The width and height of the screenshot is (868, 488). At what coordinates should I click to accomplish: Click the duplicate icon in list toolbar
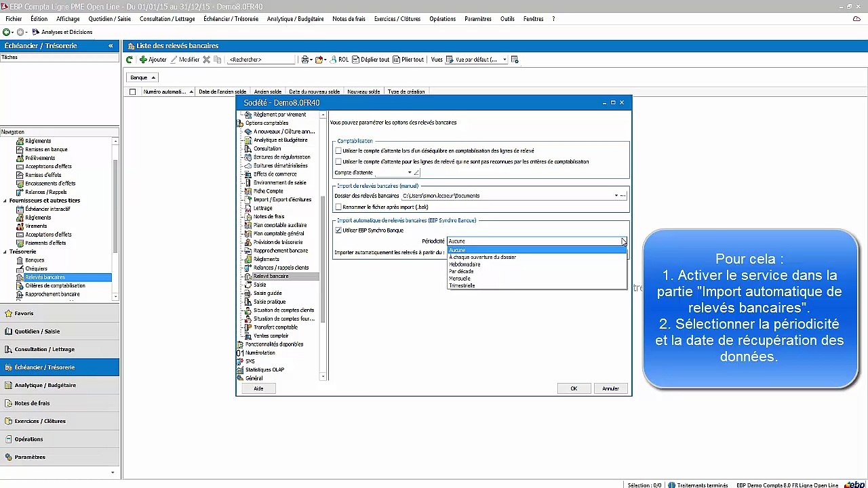coord(218,60)
